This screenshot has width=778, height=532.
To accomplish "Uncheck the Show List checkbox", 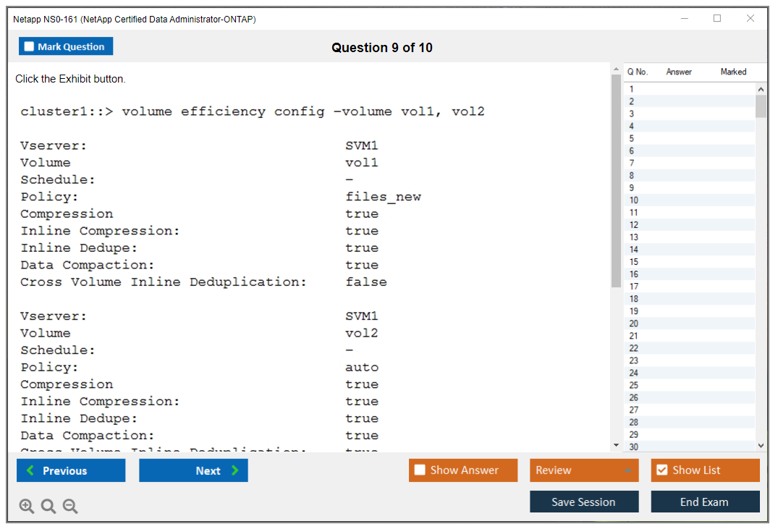I will coord(661,470).
